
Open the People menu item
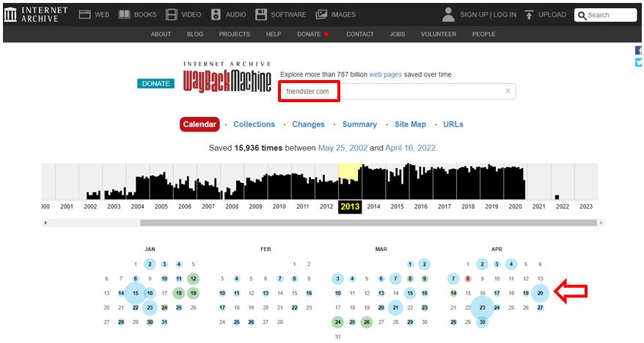[x=483, y=34]
